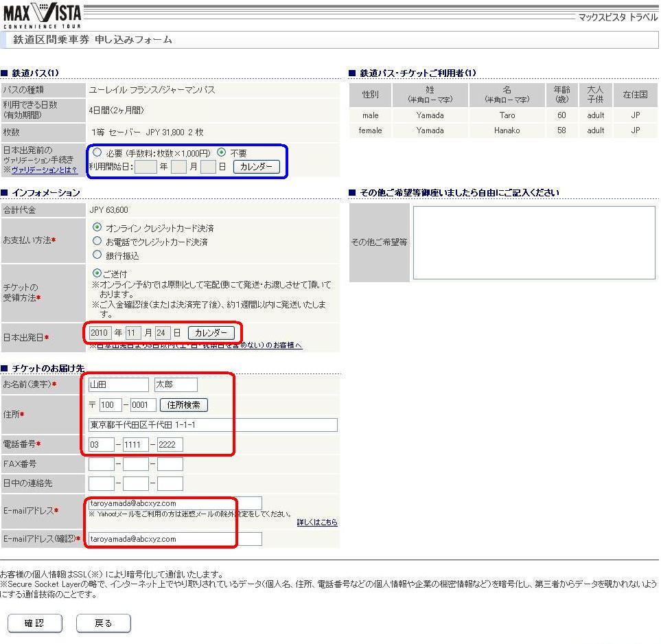Screen dimensions: 661x644
Task: Open カレンダー for validation start date
Action: 256,167
